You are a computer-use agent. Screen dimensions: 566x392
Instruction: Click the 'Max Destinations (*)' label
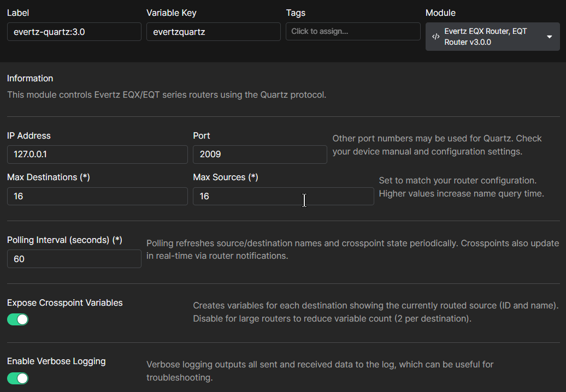pos(49,177)
